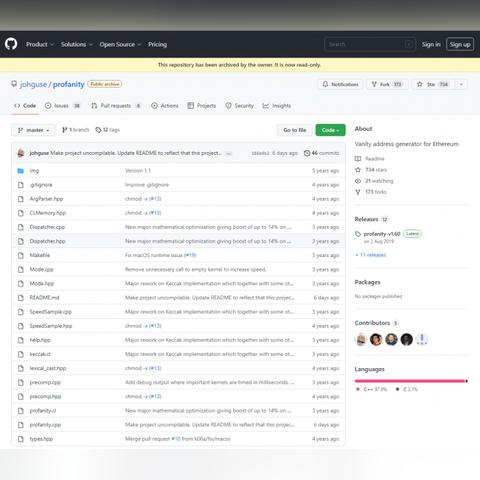Open help.hpp file

(x=40, y=340)
